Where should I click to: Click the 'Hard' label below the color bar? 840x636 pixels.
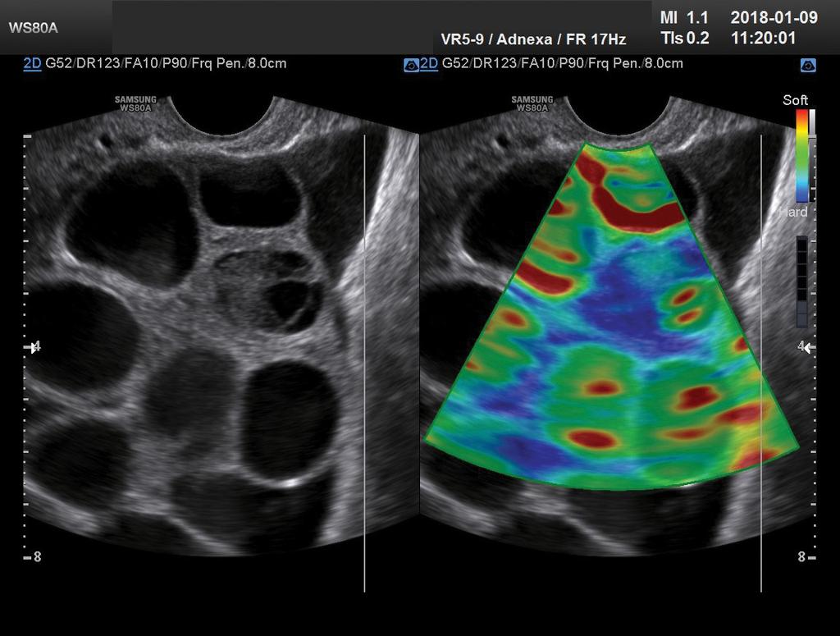794,213
